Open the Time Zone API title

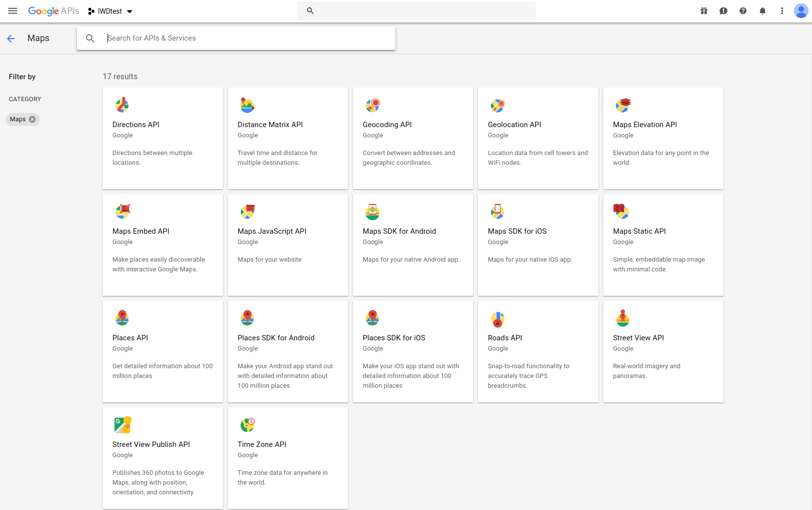click(x=262, y=444)
